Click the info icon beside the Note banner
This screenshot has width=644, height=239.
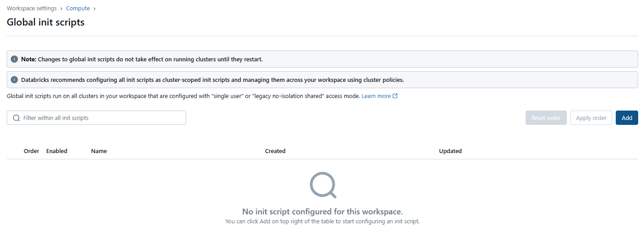click(x=14, y=59)
